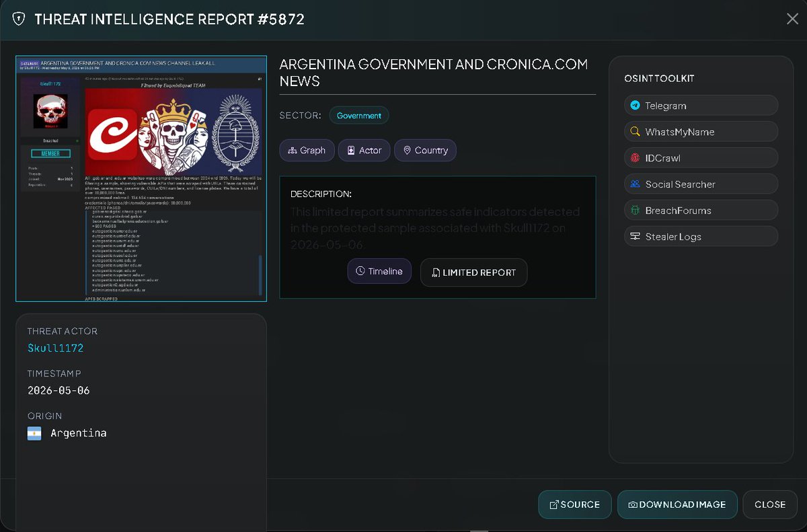Click the red IDCrawl fingerprint icon

[635, 158]
